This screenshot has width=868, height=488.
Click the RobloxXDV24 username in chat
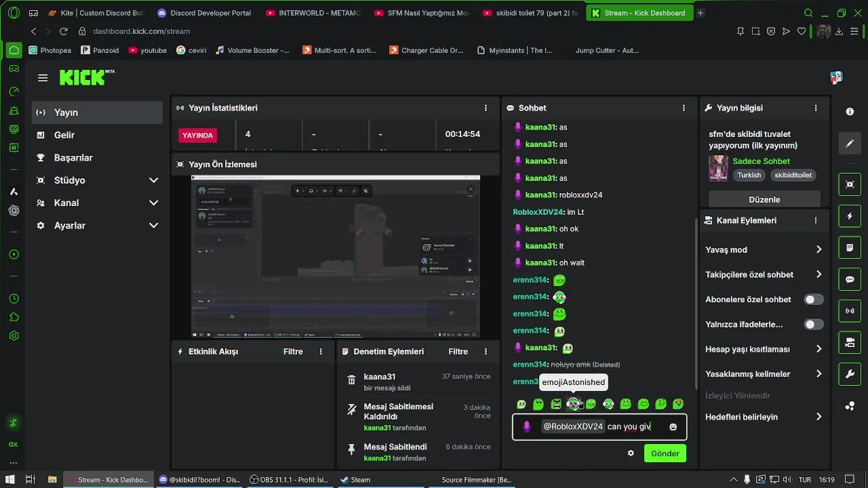[538, 212]
